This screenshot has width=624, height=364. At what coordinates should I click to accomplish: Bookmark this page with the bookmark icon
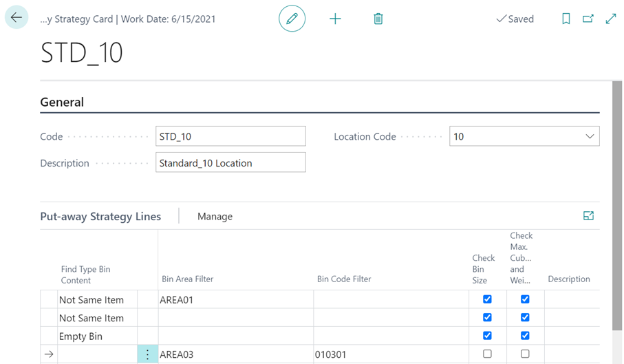point(566,19)
